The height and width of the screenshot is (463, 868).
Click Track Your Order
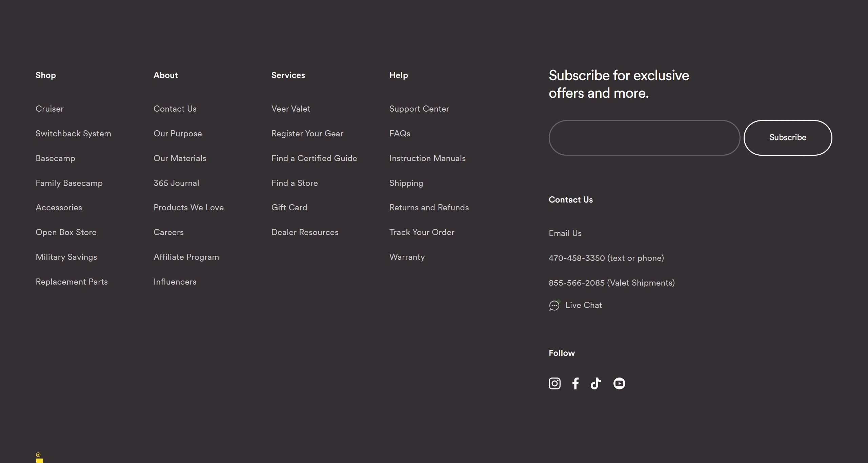[422, 232]
